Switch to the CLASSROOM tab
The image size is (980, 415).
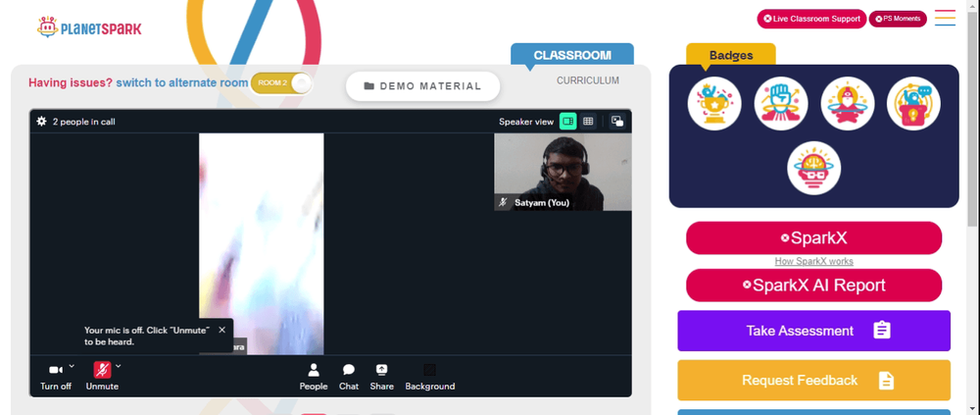pos(572,55)
